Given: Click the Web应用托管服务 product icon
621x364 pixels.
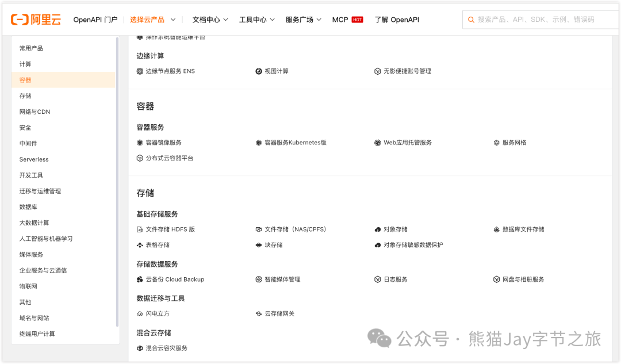Looking at the screenshot, I should click(377, 143).
